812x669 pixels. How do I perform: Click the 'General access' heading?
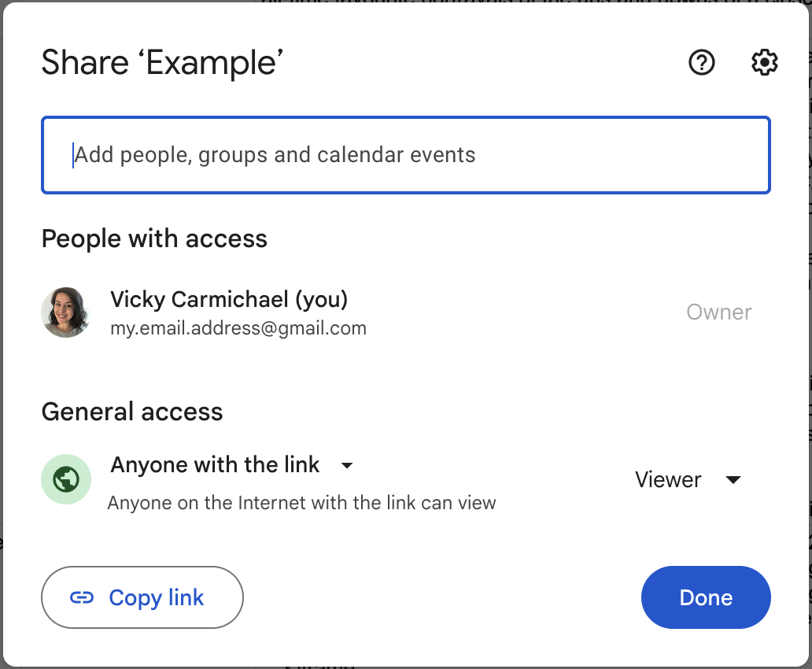(132, 412)
